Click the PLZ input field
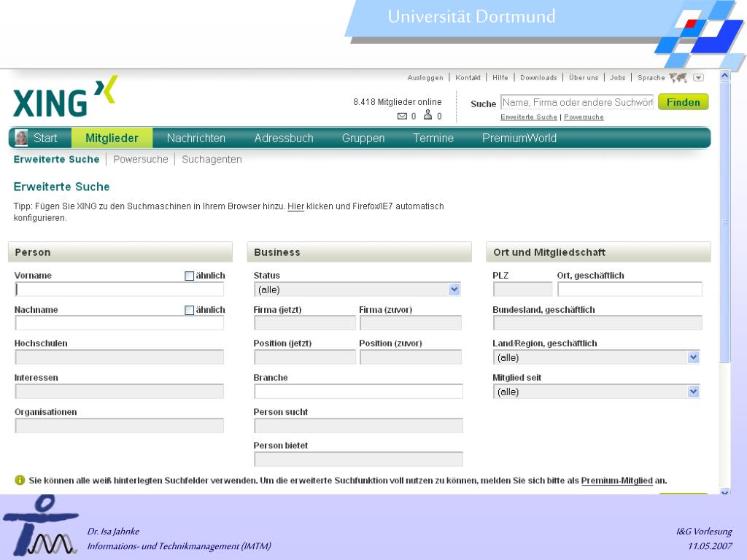This screenshot has width=747, height=560. click(522, 289)
